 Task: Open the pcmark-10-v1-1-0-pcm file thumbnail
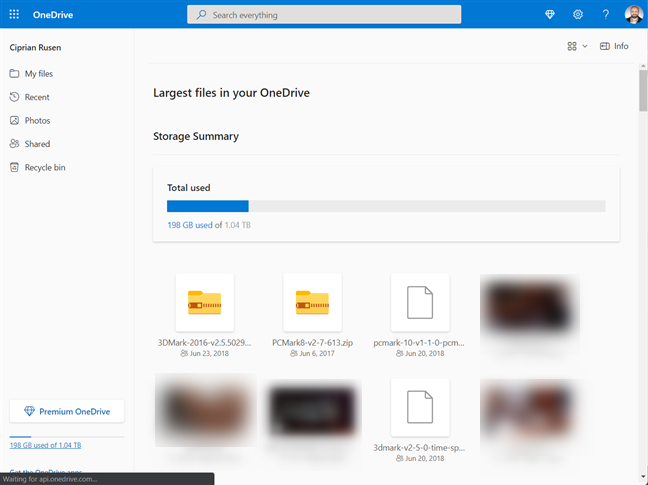tap(420, 302)
